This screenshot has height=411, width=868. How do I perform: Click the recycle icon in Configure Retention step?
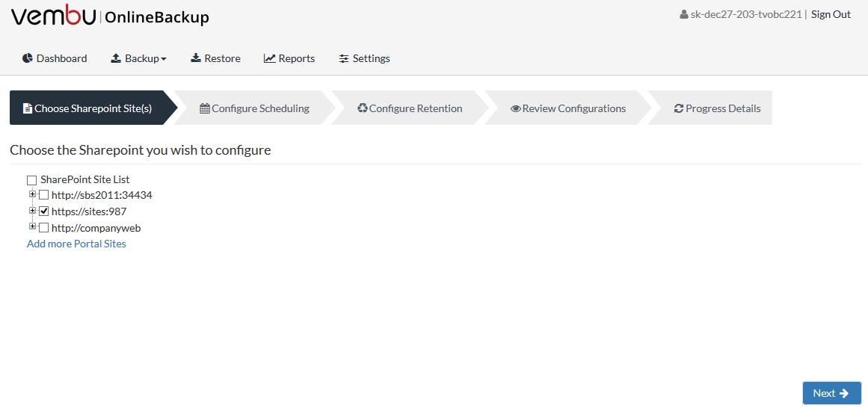pyautogui.click(x=363, y=108)
